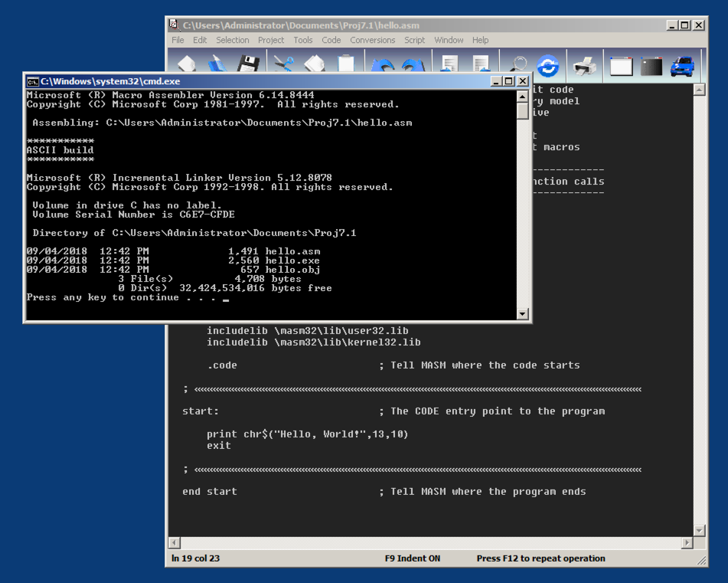The width and height of the screenshot is (728, 583).
Task: Open the File menu in editor
Action: (x=178, y=40)
